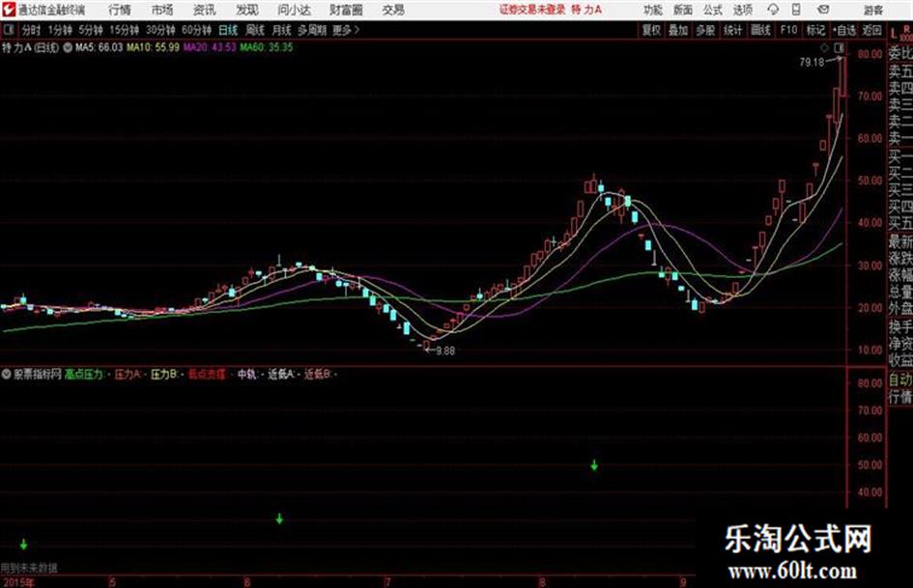Click the MA60: 35.35 label
The width and height of the screenshot is (913, 588).
(x=266, y=47)
